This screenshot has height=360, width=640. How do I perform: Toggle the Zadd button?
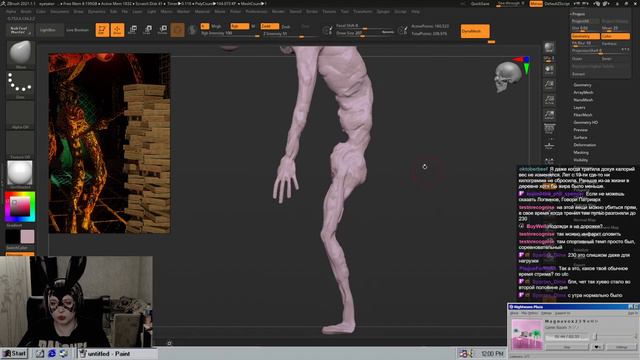coord(269,26)
